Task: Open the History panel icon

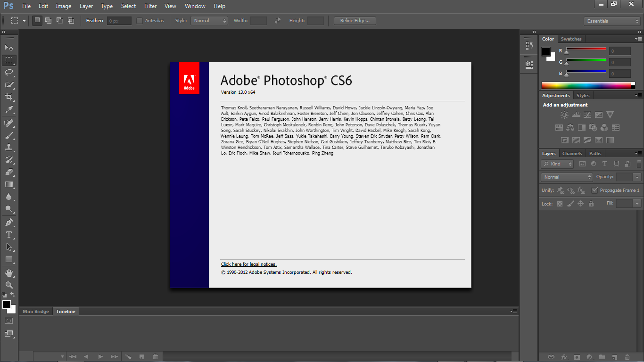Action: tap(529, 46)
